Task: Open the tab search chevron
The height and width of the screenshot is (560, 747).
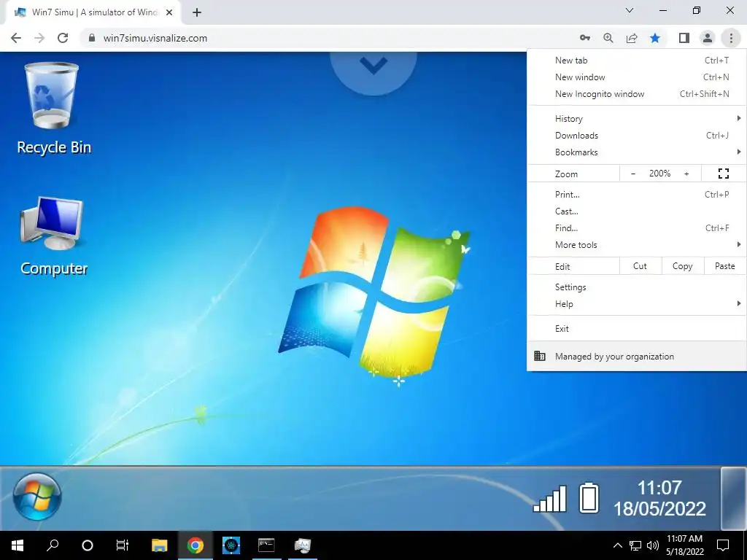Action: click(x=630, y=10)
